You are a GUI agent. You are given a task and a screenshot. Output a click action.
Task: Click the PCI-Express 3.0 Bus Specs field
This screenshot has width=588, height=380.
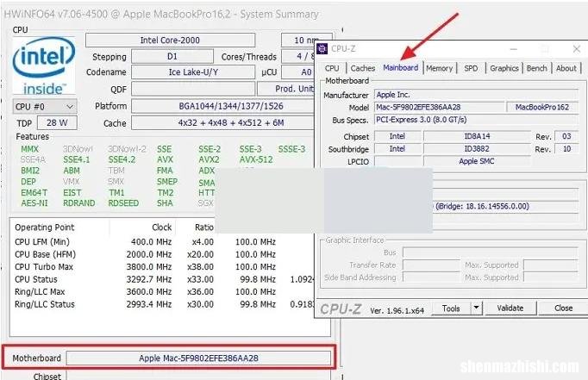coord(476,120)
